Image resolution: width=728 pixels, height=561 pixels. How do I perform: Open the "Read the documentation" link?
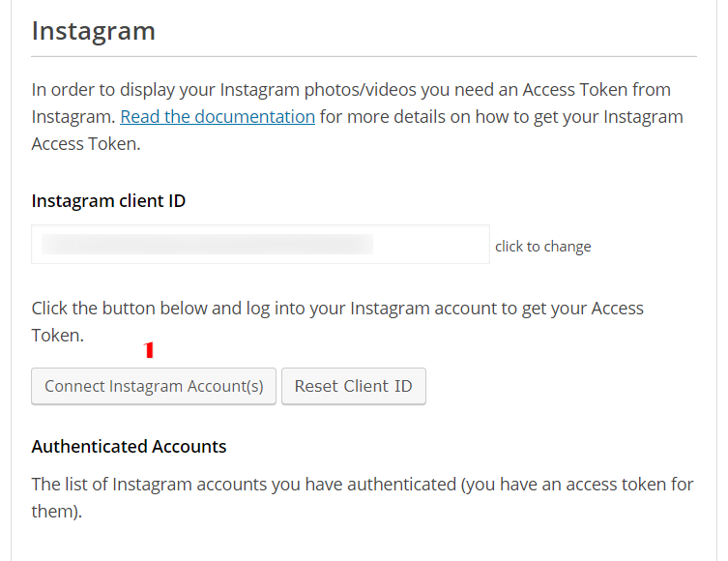[218, 117]
